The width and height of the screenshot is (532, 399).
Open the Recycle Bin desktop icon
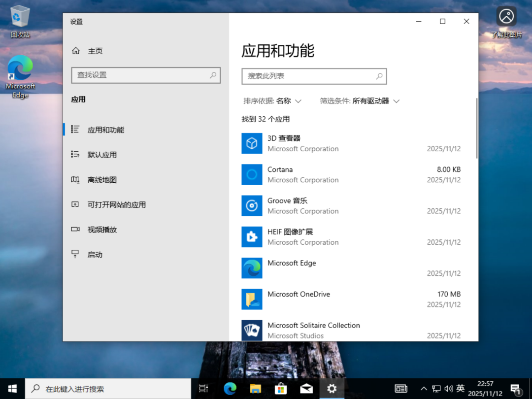[x=20, y=22]
